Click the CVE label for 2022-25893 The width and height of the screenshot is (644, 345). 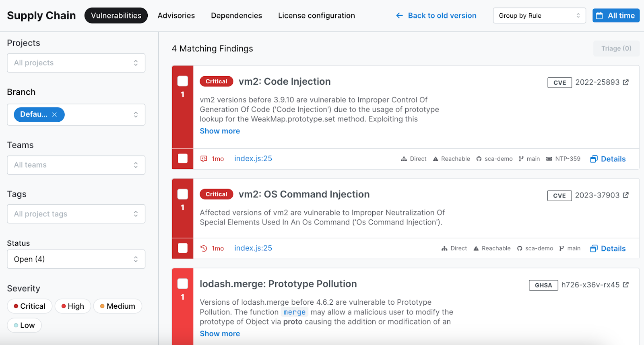559,83
